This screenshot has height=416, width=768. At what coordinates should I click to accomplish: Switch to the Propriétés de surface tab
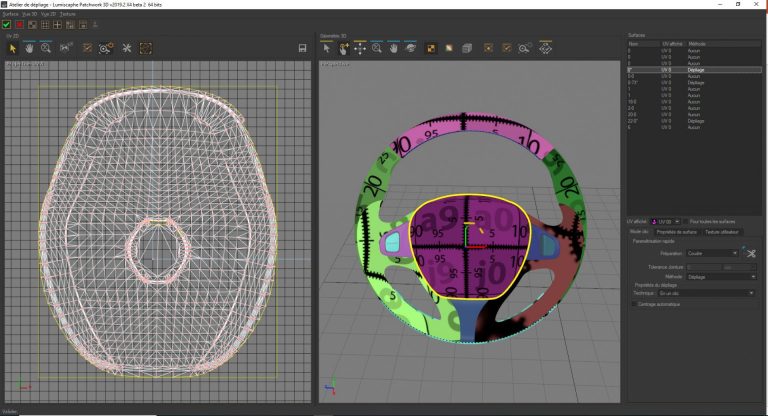click(675, 231)
